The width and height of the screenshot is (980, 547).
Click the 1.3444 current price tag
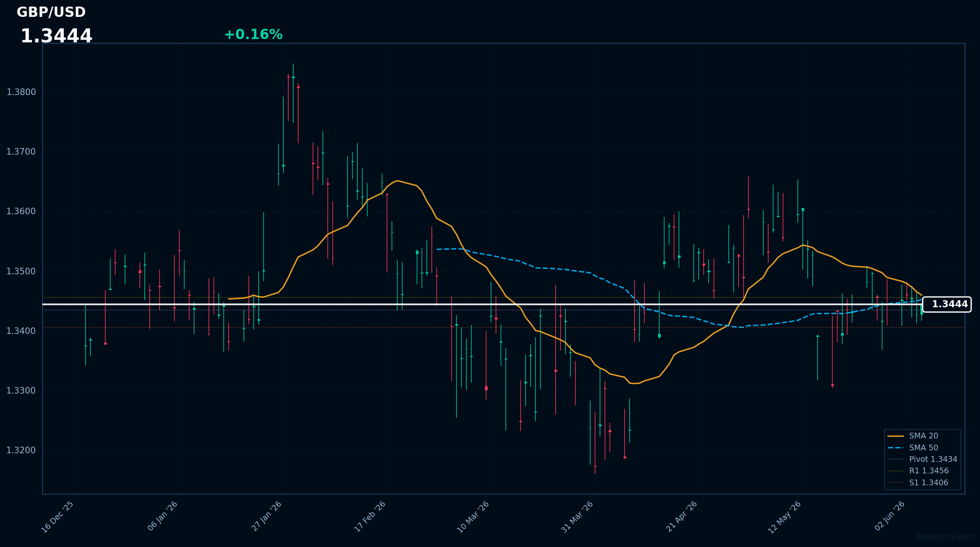pyautogui.click(x=947, y=304)
